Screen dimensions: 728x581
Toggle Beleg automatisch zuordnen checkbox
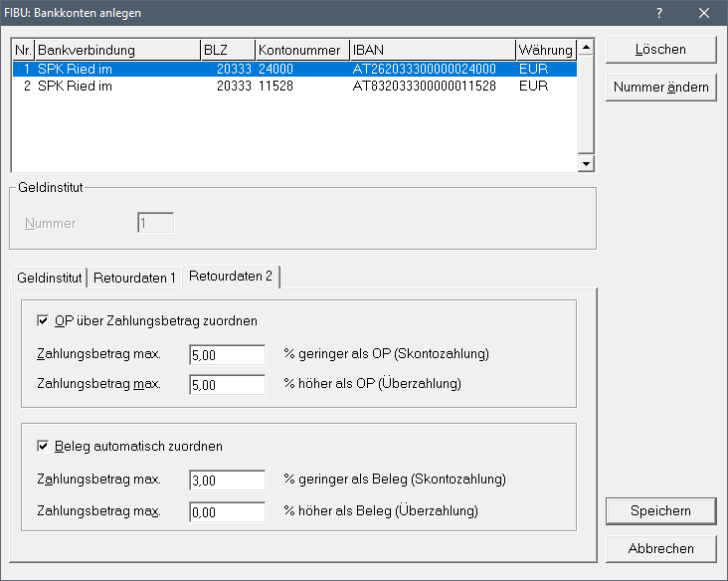click(x=43, y=447)
